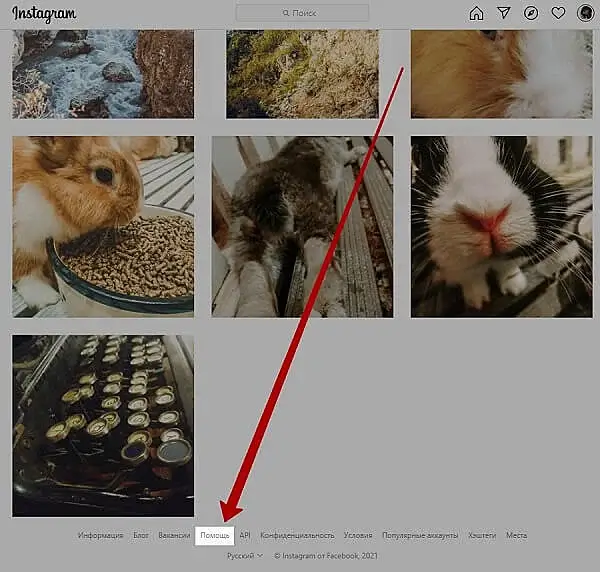This screenshot has height=572, width=600.
Task: Open the Конфиденциальность footer link
Action: point(297,536)
